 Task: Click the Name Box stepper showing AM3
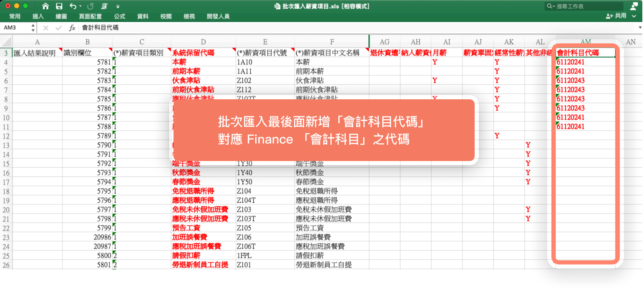point(33,28)
